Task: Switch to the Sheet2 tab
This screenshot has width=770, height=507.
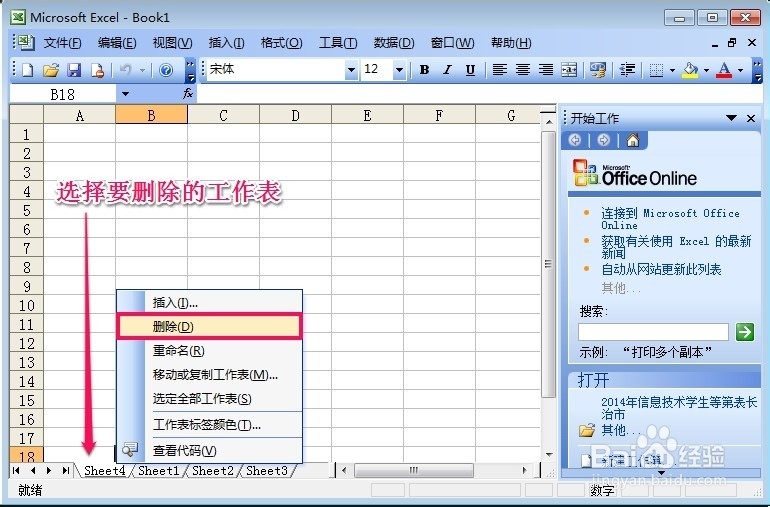Action: [212, 471]
